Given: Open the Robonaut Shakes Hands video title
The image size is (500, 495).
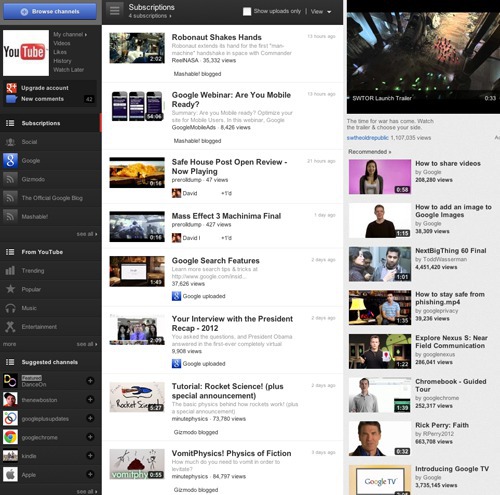Looking at the screenshot, I should pos(217,37).
